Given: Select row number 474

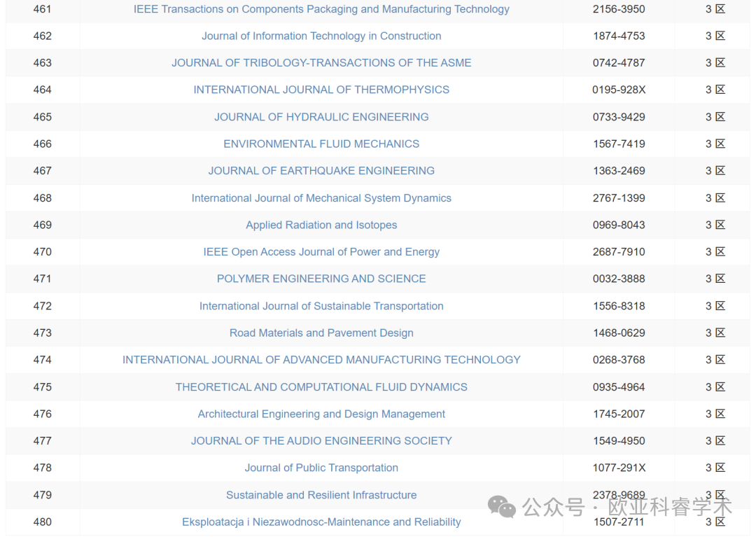Looking at the screenshot, I should click(x=43, y=360).
